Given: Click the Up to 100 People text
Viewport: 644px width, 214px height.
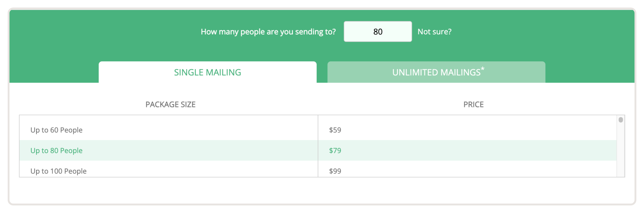Looking at the screenshot, I should click(58, 171).
